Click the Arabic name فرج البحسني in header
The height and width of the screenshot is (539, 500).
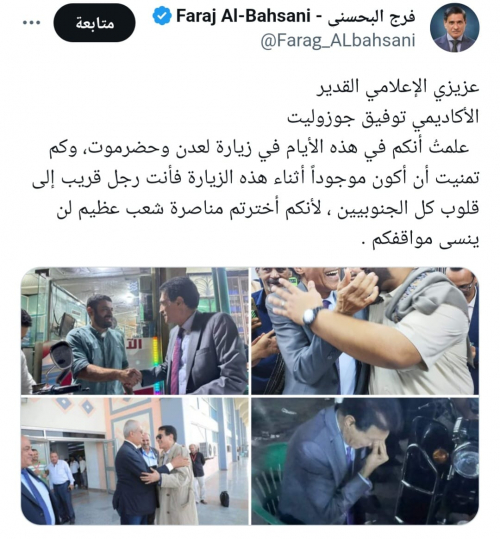click(371, 16)
